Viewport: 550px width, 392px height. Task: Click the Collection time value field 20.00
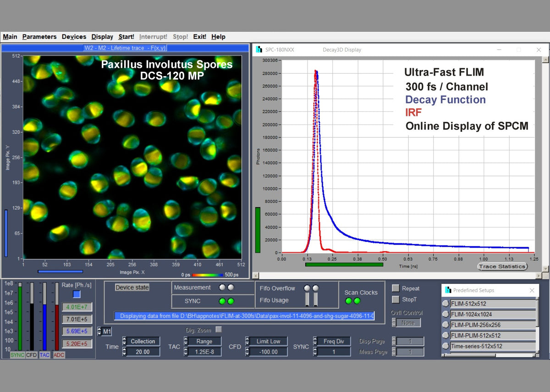(143, 352)
